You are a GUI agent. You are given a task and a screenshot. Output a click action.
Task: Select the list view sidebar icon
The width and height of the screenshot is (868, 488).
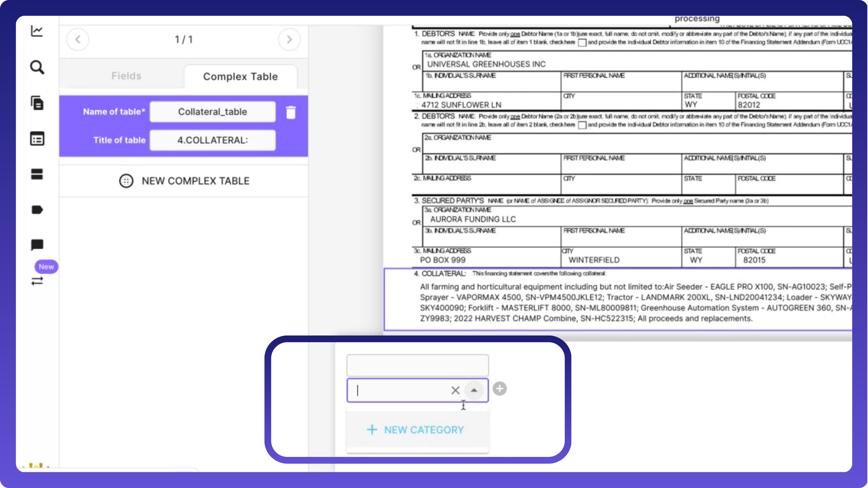[x=37, y=139]
